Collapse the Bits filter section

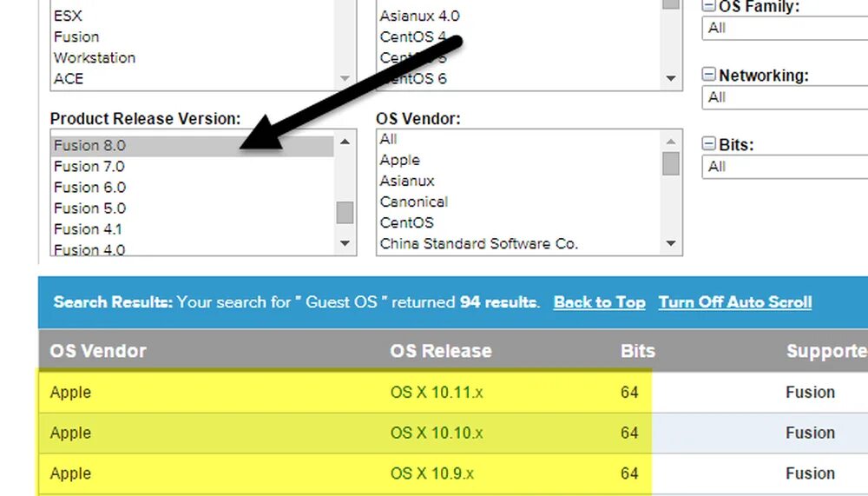709,145
